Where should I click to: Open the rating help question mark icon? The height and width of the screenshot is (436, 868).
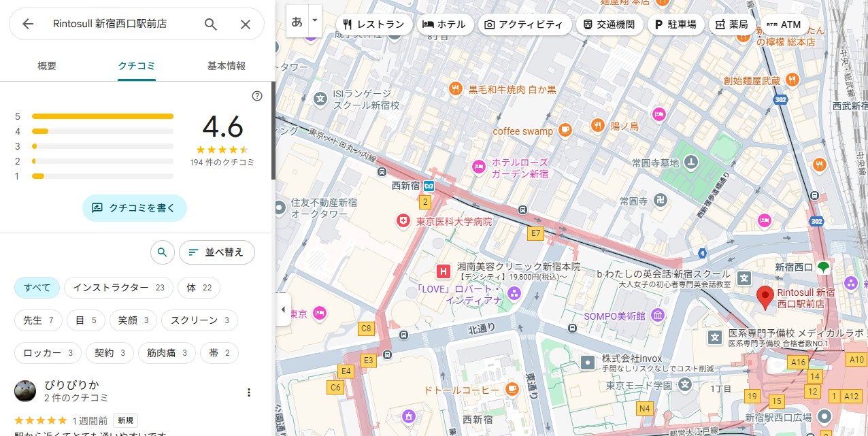(257, 96)
